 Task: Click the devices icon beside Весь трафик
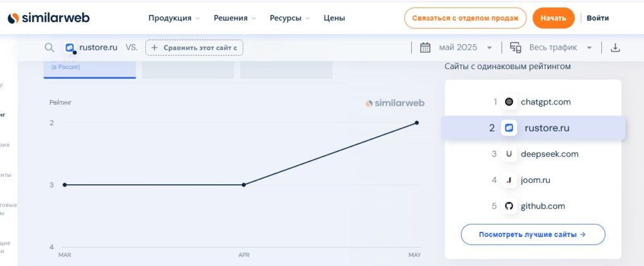(516, 48)
